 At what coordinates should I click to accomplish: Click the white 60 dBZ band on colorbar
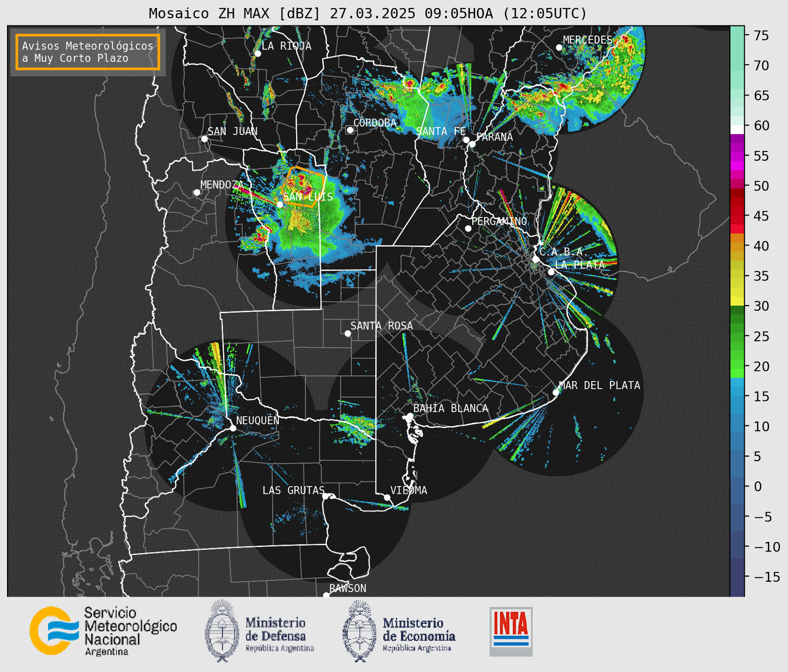pos(737,129)
